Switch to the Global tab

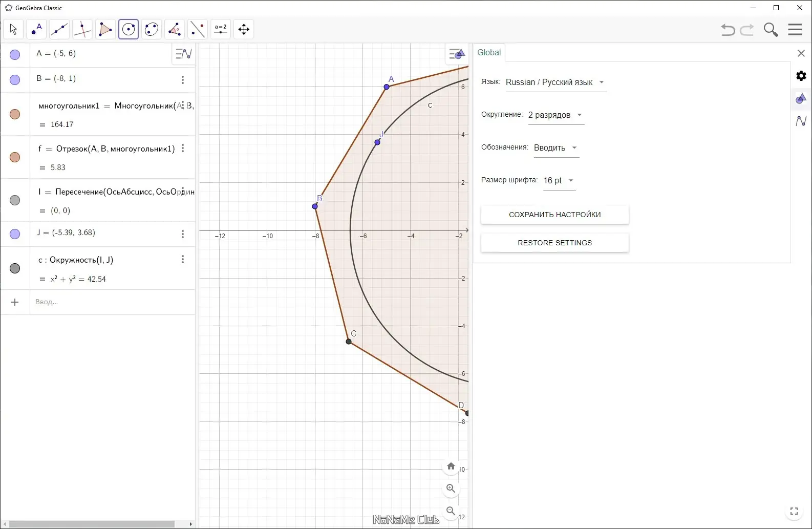[489, 52]
